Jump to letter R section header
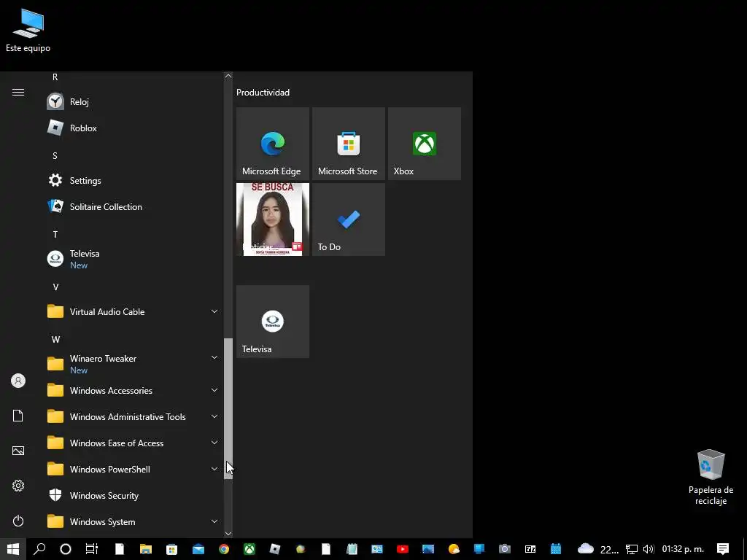This screenshot has width=747, height=560. (x=55, y=77)
